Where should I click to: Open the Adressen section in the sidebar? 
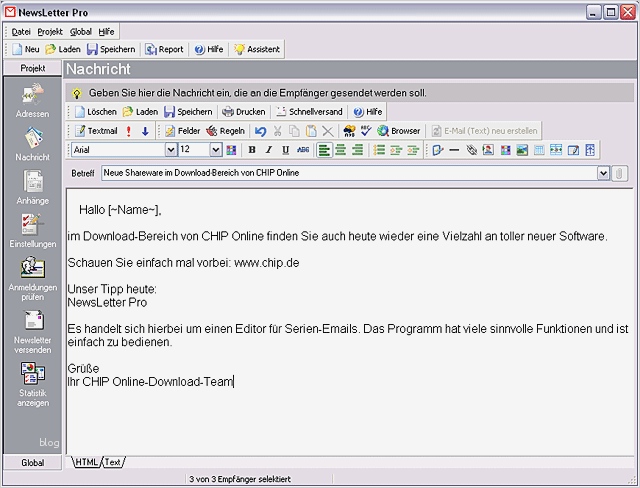tap(33, 101)
